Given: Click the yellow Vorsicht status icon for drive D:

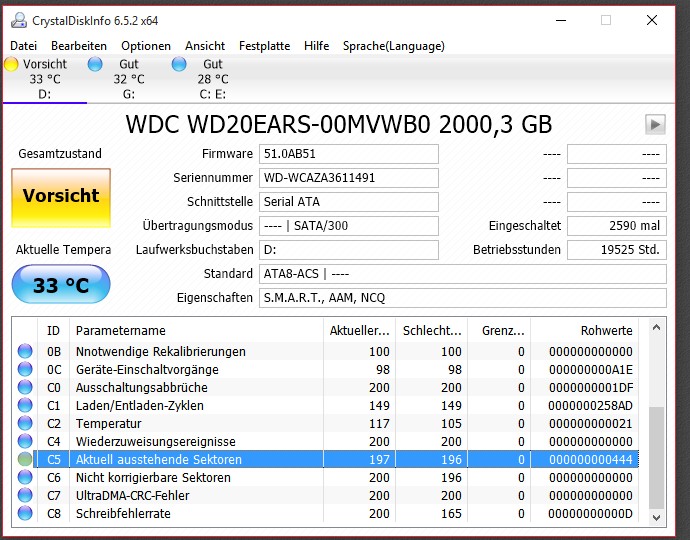Looking at the screenshot, I should pyautogui.click(x=11, y=64).
